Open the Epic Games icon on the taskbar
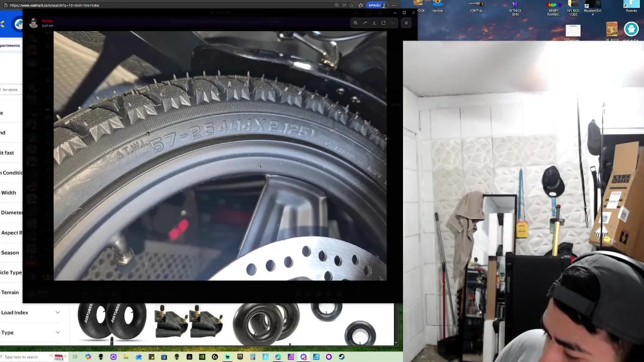This screenshot has width=644, height=362. 240,357
